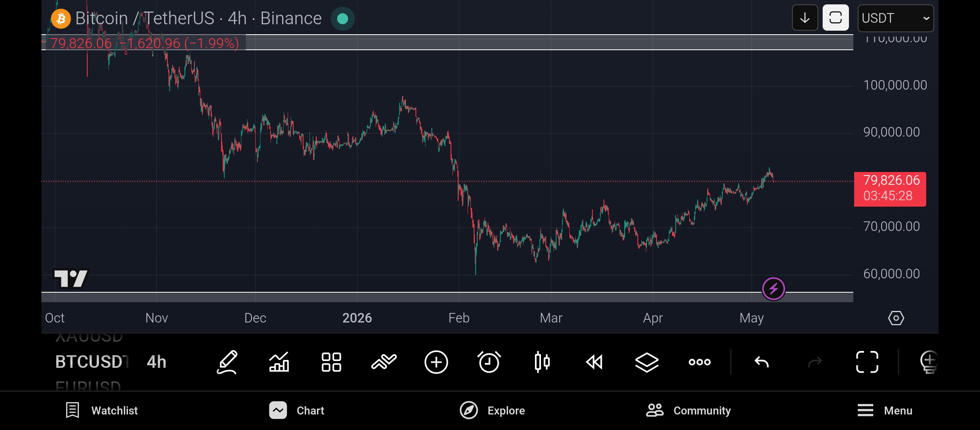Viewport: 980px width, 430px height.
Task: Switch to the Watchlist tab
Action: click(x=102, y=410)
